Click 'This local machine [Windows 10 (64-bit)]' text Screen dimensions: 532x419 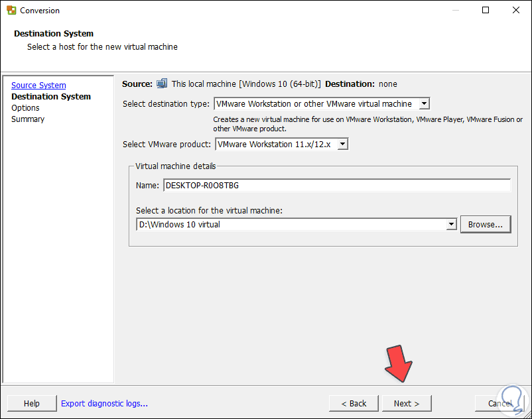point(246,84)
